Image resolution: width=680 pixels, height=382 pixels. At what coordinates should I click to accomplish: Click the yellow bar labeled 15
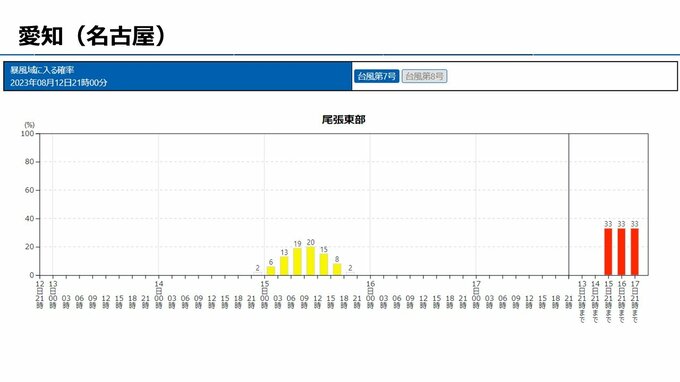pyautogui.click(x=324, y=264)
